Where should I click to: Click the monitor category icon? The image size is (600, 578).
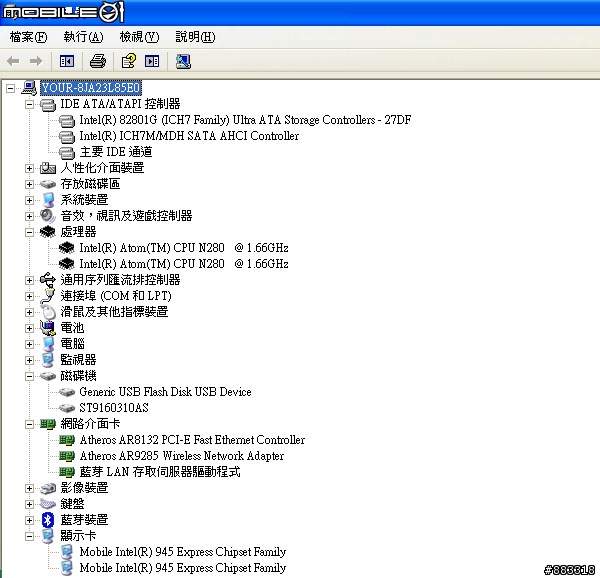[x=48, y=360]
